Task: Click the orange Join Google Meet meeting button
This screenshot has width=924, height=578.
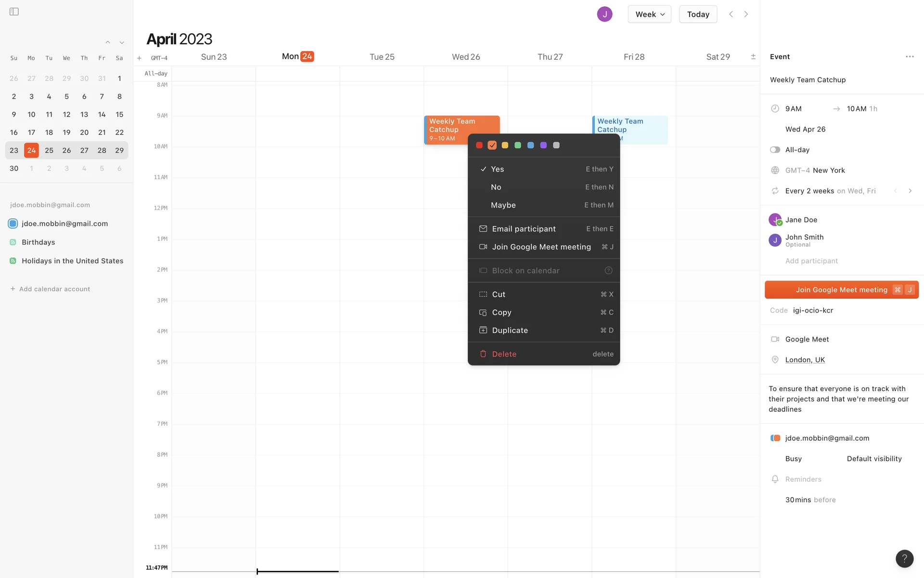Action: (x=841, y=290)
